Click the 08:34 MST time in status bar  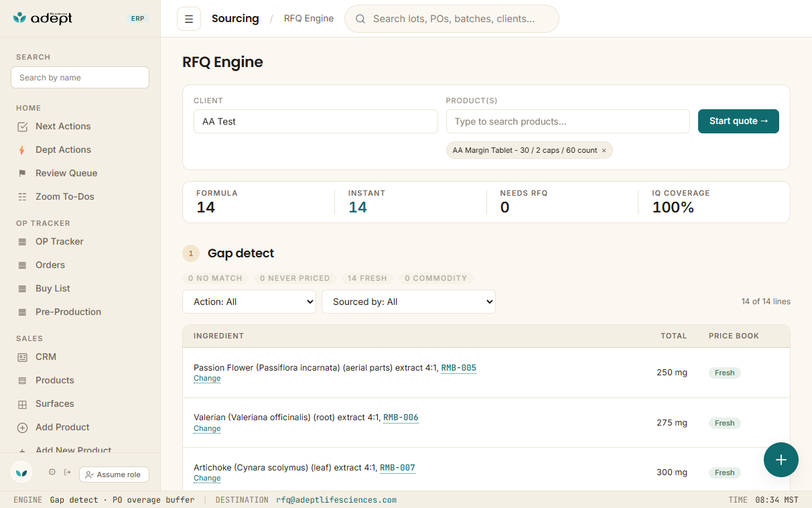[777, 500]
